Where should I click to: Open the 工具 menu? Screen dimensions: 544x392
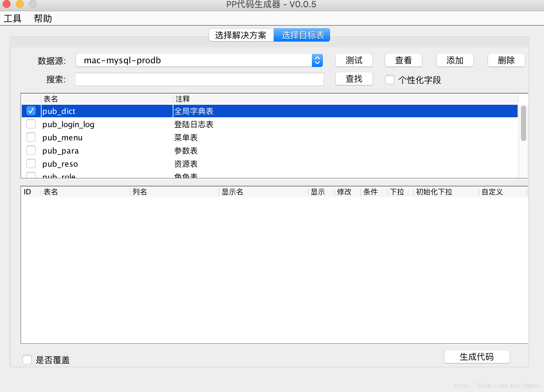click(13, 19)
